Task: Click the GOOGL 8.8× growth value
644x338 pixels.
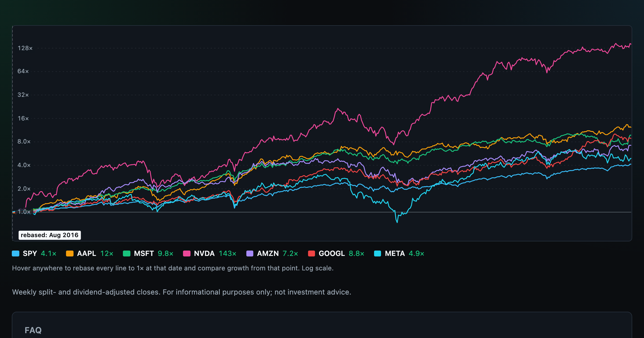Action: [357, 253]
